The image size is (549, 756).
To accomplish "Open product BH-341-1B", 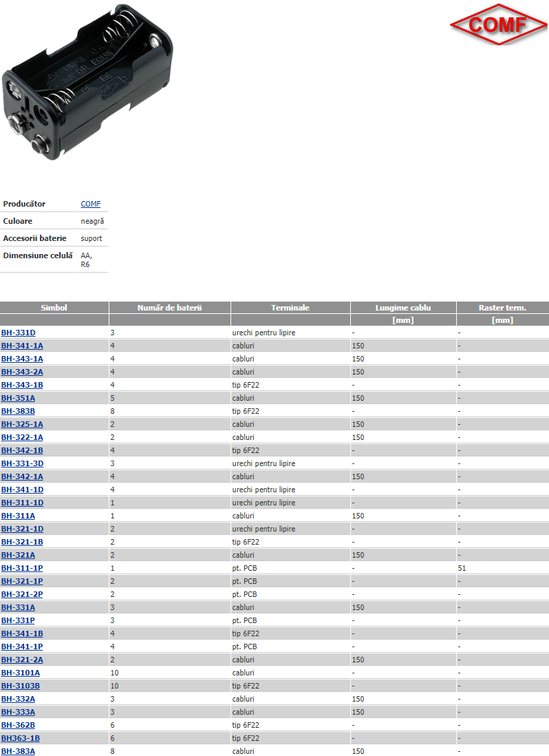I will click(22, 633).
